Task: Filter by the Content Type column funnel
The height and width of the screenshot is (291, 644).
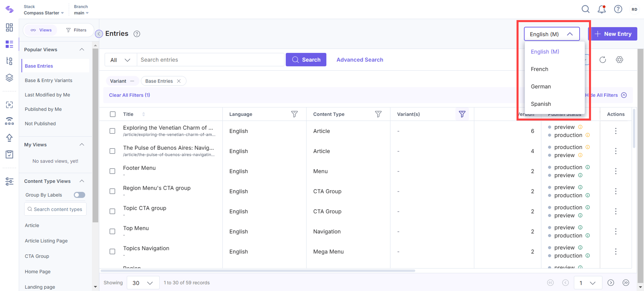Action: (x=378, y=114)
